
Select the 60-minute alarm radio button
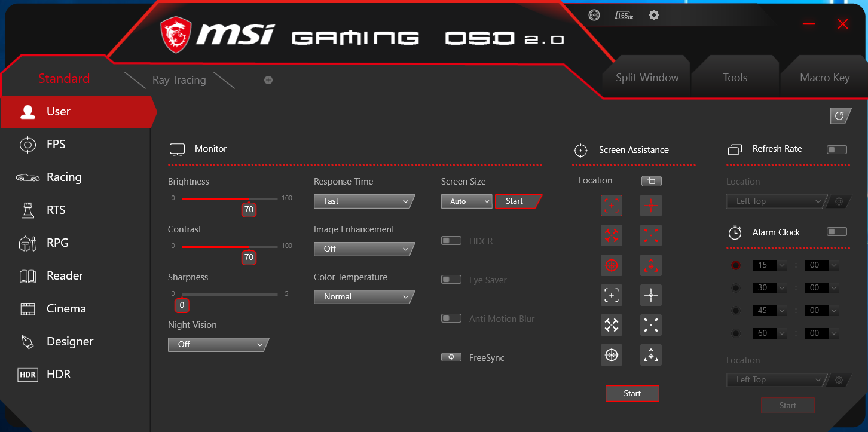click(736, 333)
